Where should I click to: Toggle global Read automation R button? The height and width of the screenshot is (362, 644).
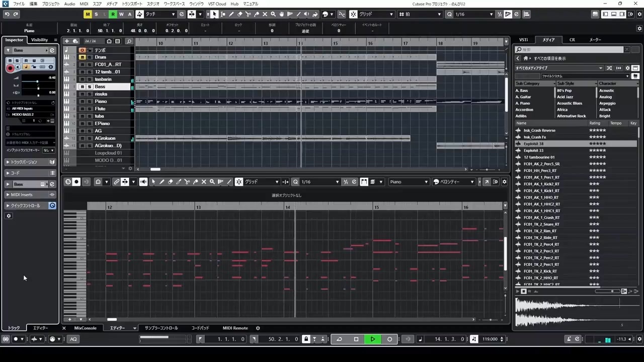coord(113,14)
